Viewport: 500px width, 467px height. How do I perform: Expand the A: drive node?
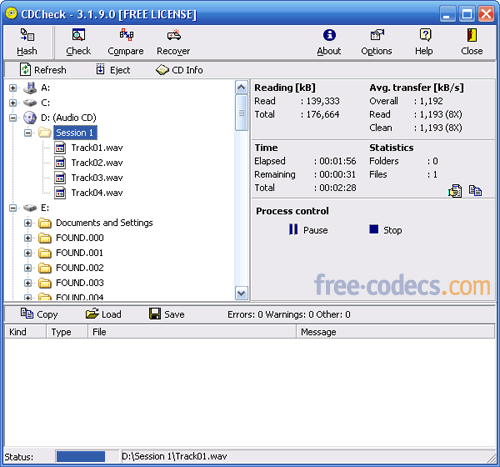13,88
